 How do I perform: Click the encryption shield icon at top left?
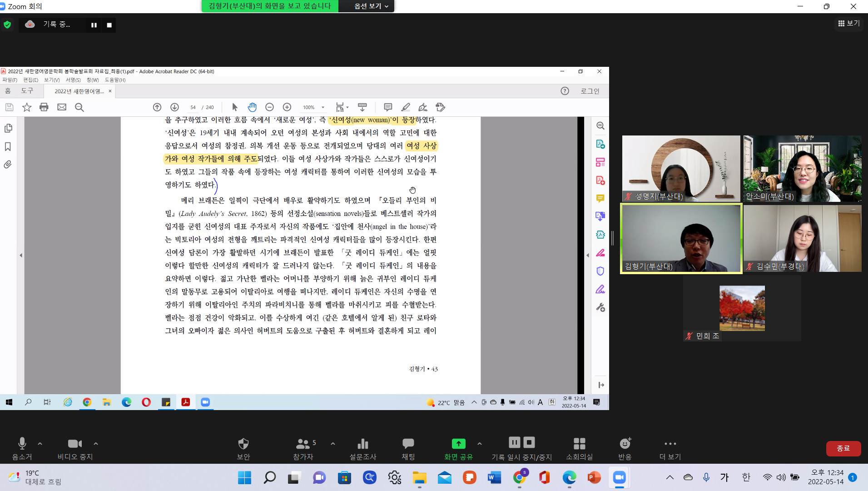[x=7, y=25]
